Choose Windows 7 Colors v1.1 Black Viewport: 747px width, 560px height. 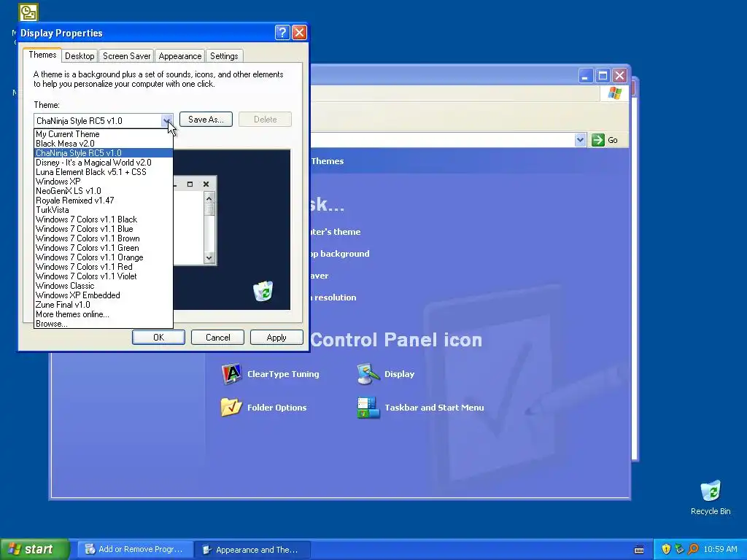click(x=104, y=219)
